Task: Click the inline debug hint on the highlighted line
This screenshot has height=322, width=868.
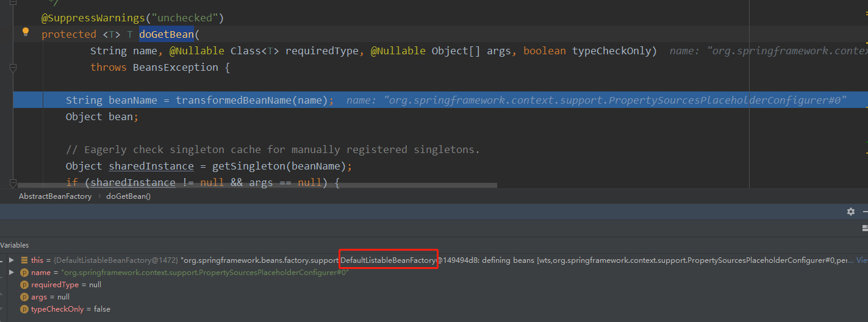Action: tap(596, 100)
